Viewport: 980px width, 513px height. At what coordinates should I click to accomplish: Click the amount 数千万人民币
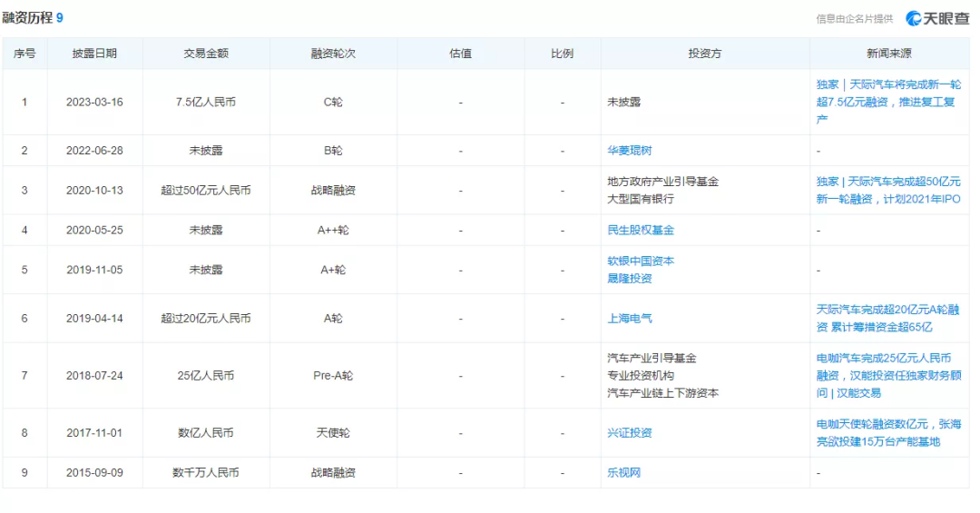click(206, 472)
